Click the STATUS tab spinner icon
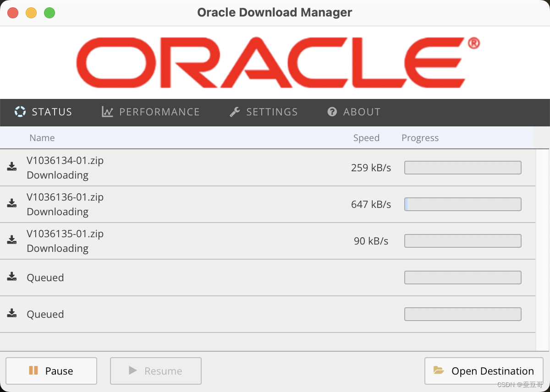 click(20, 112)
